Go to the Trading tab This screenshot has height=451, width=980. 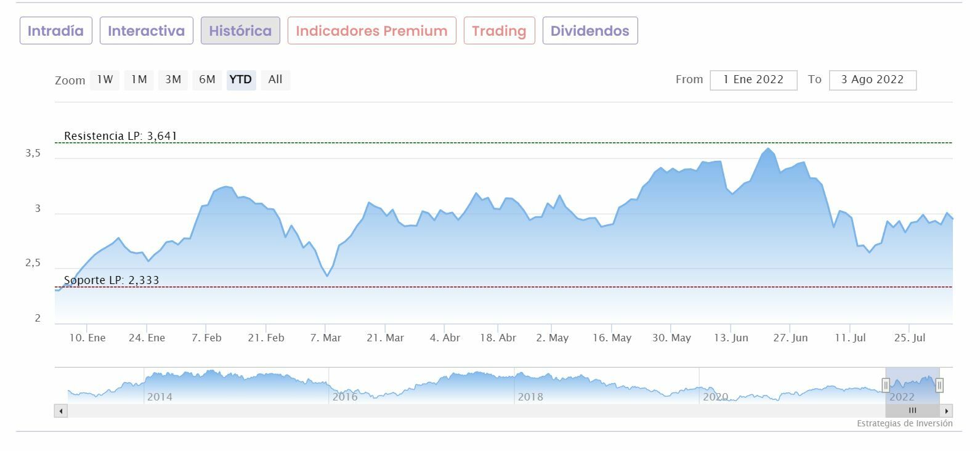click(499, 31)
